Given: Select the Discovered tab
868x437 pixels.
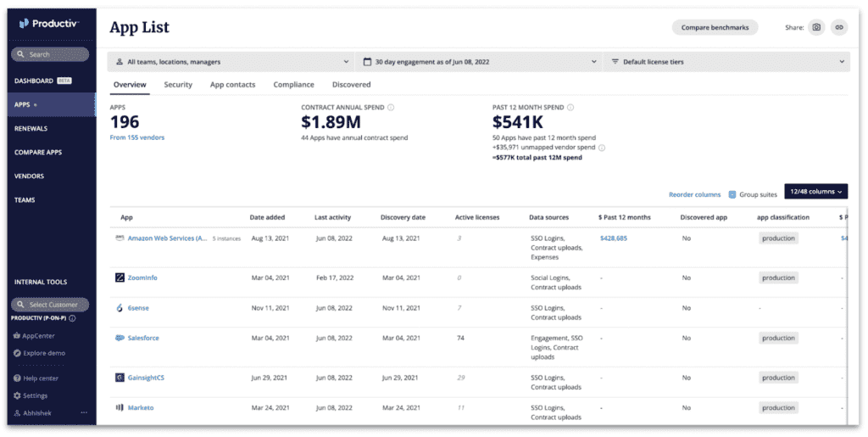Looking at the screenshot, I should pos(351,85).
